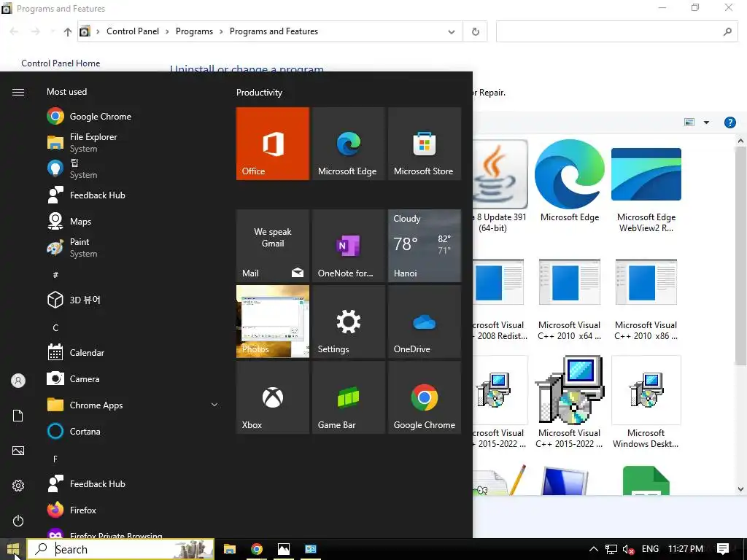The width and height of the screenshot is (747, 560).
Task: Open the Photos tile
Action: [x=273, y=322]
